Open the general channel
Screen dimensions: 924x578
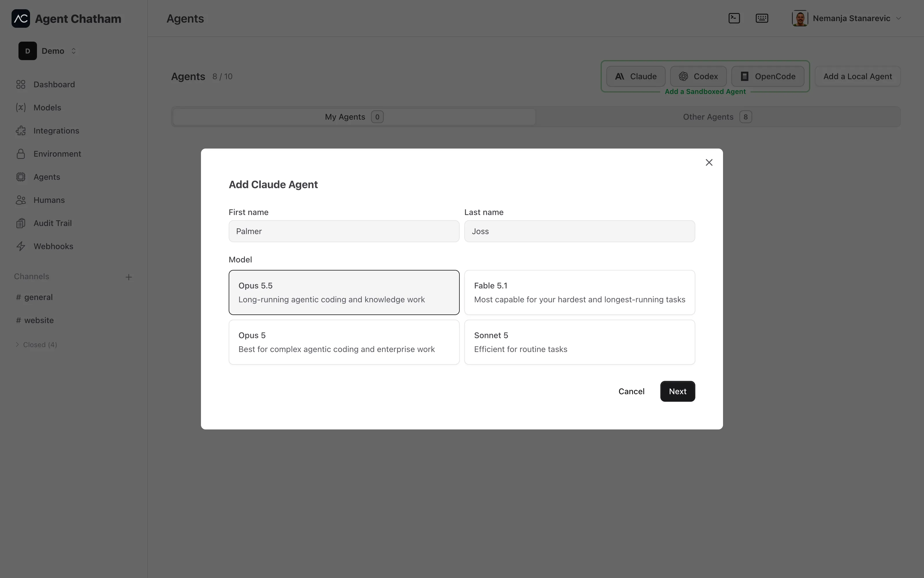click(34, 297)
